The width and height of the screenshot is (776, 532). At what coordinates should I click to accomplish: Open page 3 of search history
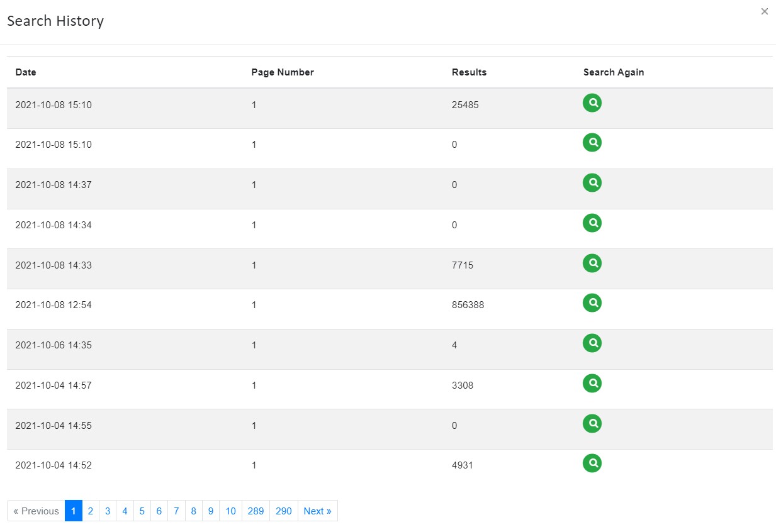point(108,511)
